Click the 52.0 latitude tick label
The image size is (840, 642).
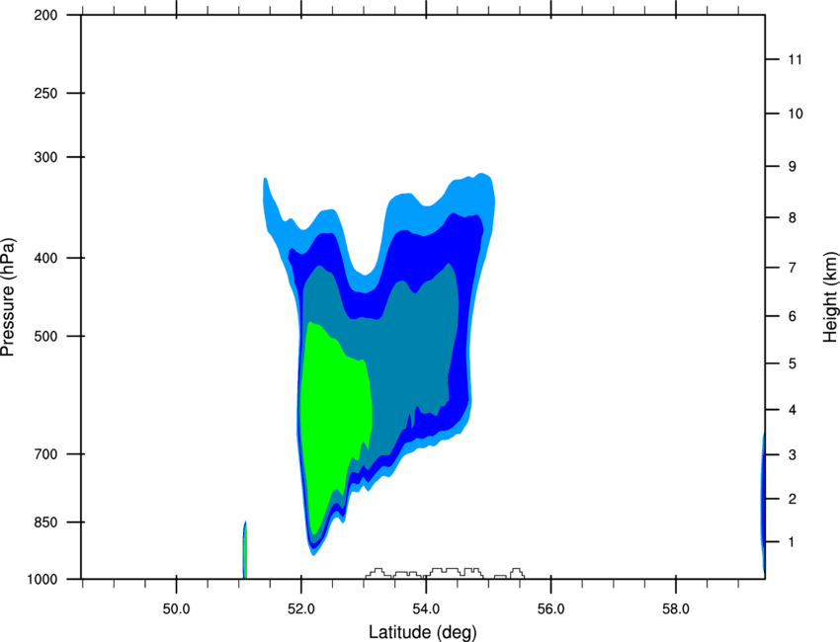301,609
